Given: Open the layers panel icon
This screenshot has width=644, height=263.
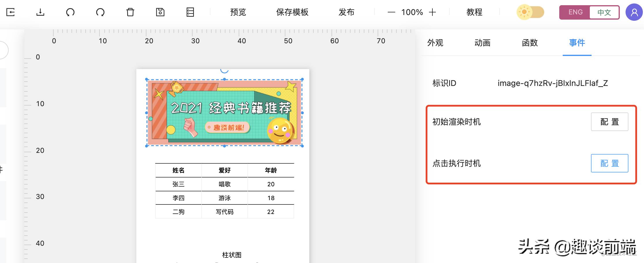Looking at the screenshot, I should 190,12.
